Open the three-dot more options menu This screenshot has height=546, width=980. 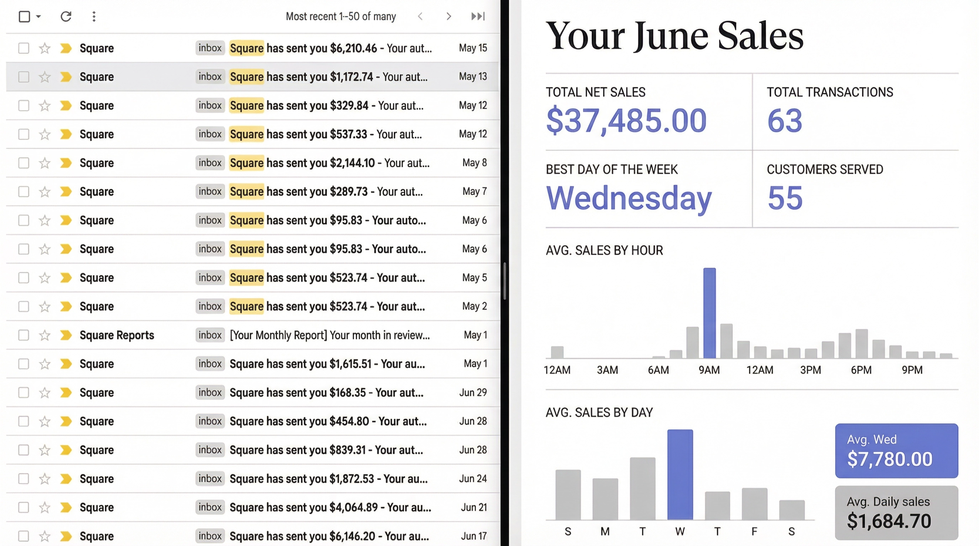click(94, 16)
